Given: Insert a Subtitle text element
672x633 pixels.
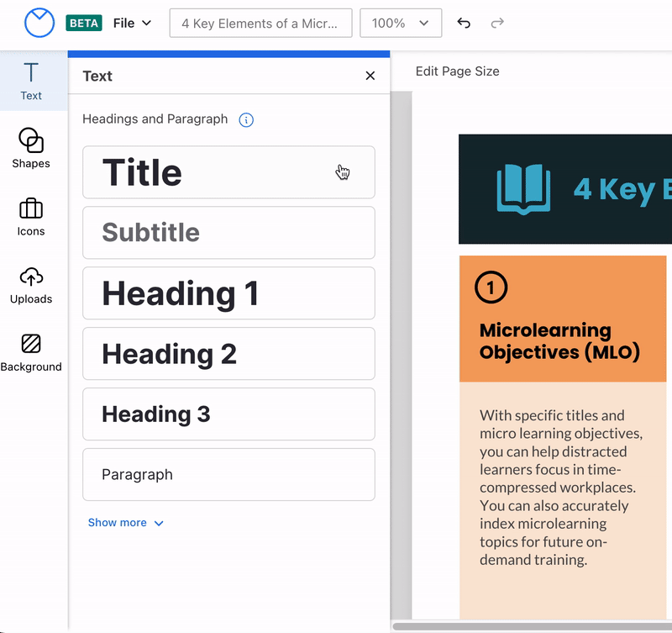Looking at the screenshot, I should [x=228, y=233].
